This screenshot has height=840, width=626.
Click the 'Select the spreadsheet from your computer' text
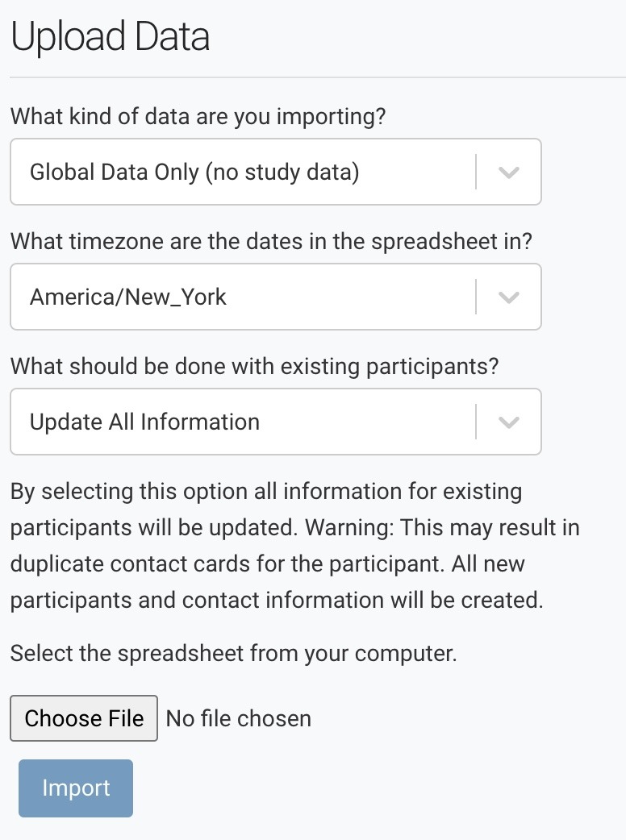(234, 653)
